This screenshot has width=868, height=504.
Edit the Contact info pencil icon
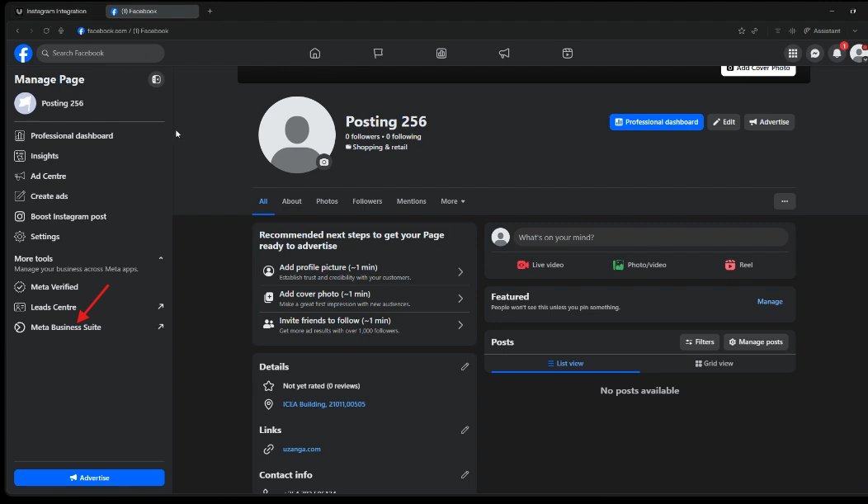point(465,474)
